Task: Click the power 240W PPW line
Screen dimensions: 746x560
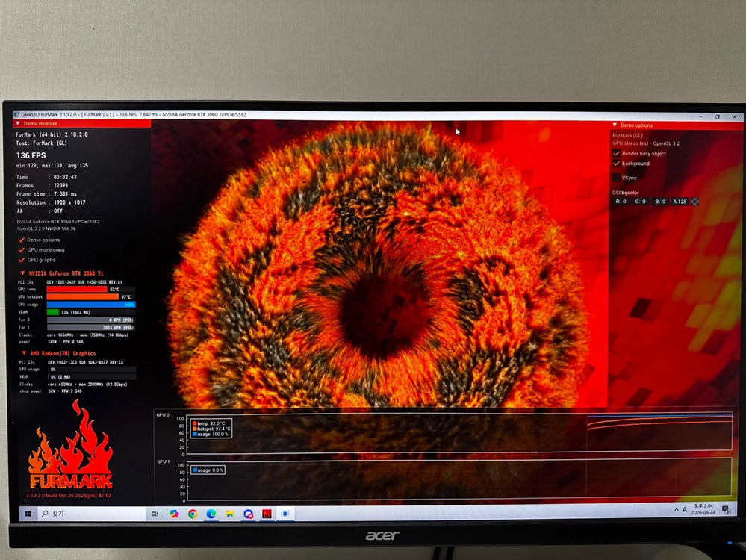Action: (x=52, y=342)
